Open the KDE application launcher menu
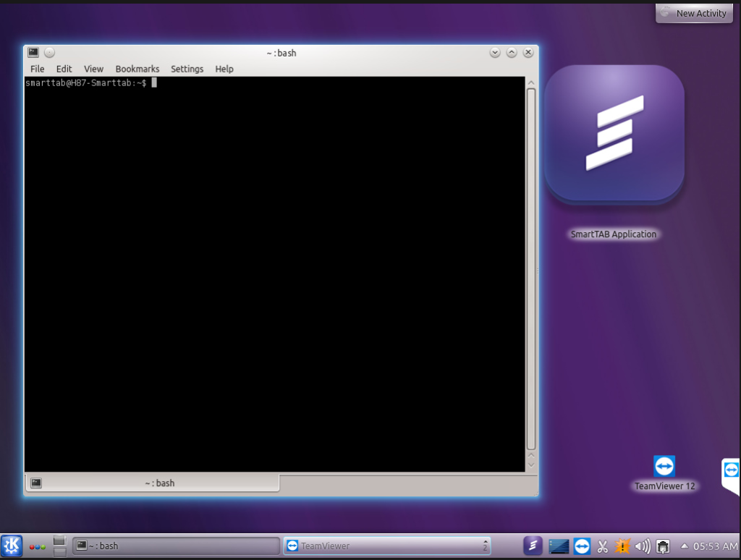This screenshot has height=560, width=741. tap(10, 546)
